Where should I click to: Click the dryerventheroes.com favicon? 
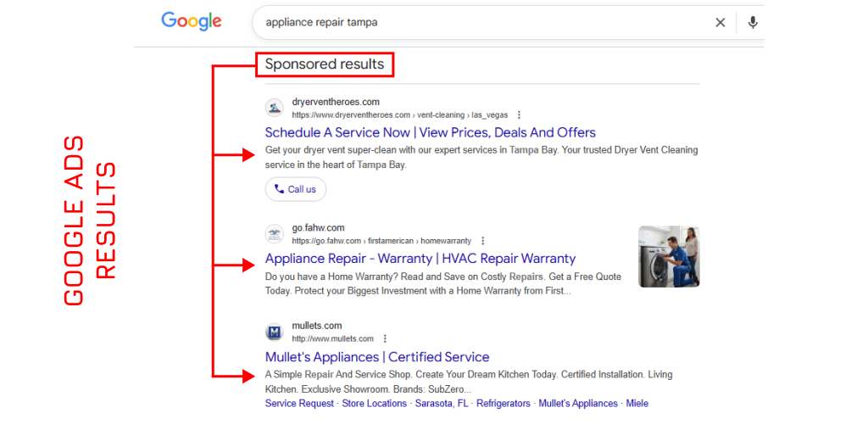click(274, 108)
